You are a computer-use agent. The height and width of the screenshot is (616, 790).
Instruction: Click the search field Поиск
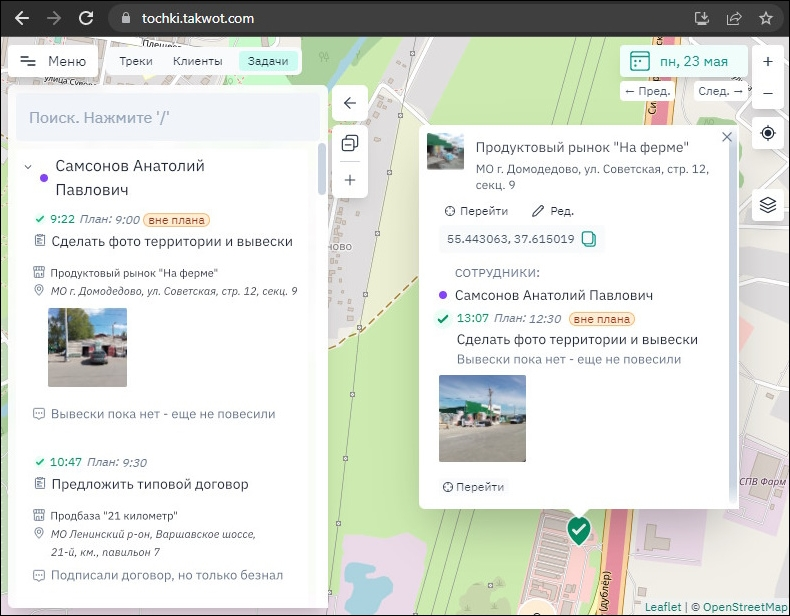167,117
